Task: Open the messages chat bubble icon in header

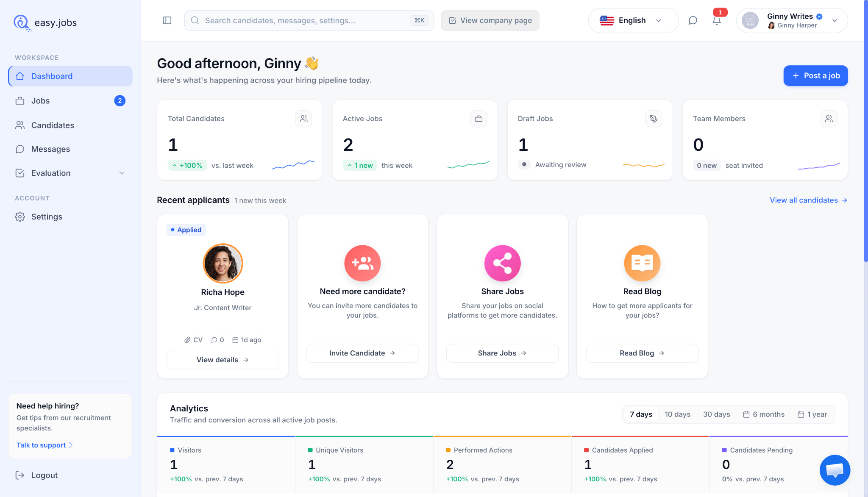Action: (x=693, y=20)
